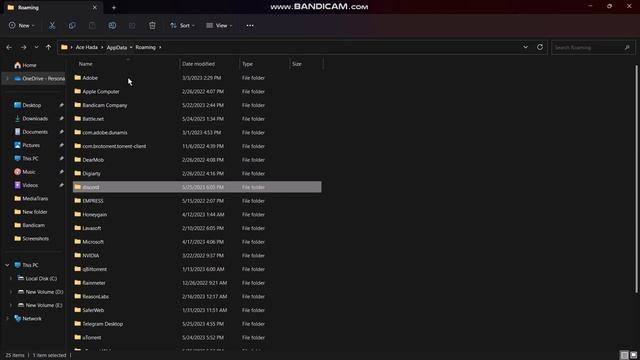Click the Search Roaming input field
The image size is (640, 360).
click(593, 47)
